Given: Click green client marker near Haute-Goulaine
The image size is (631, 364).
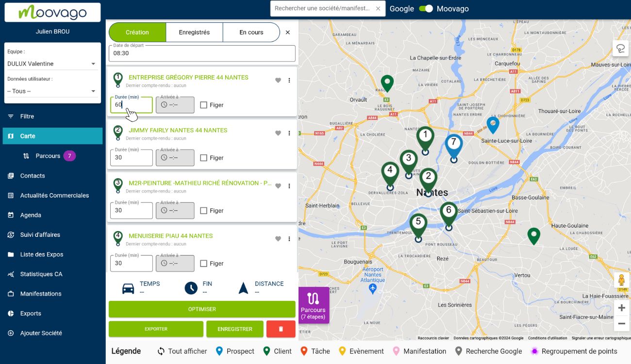Looking at the screenshot, I should tap(534, 236).
